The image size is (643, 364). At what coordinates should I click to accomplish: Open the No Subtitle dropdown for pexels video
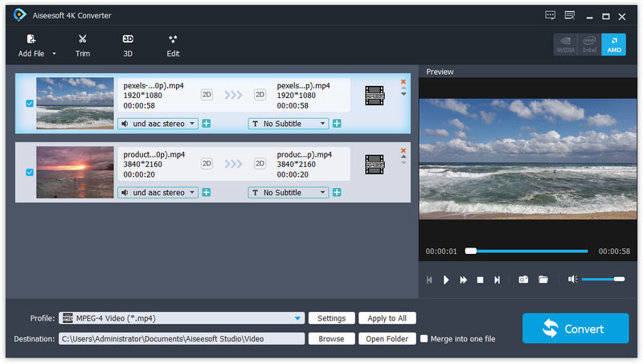pos(323,124)
